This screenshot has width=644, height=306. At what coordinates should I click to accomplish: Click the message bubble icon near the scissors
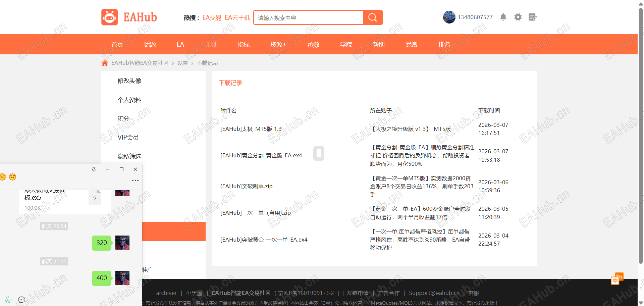(21, 300)
